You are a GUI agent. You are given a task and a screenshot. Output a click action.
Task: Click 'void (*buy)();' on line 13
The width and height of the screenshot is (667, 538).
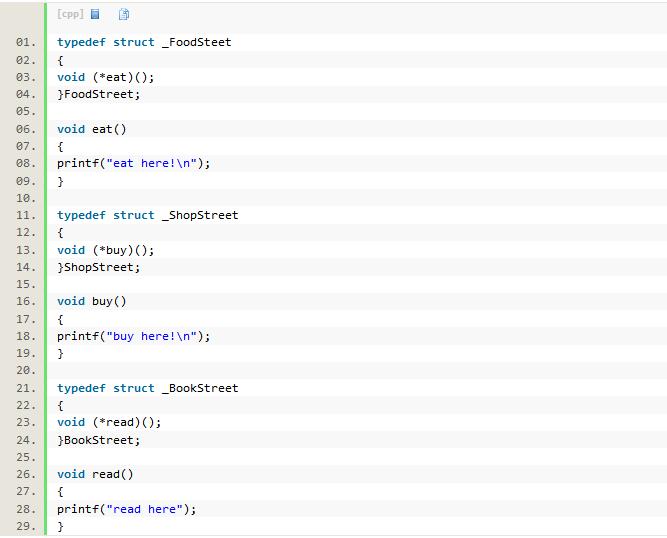(x=105, y=250)
